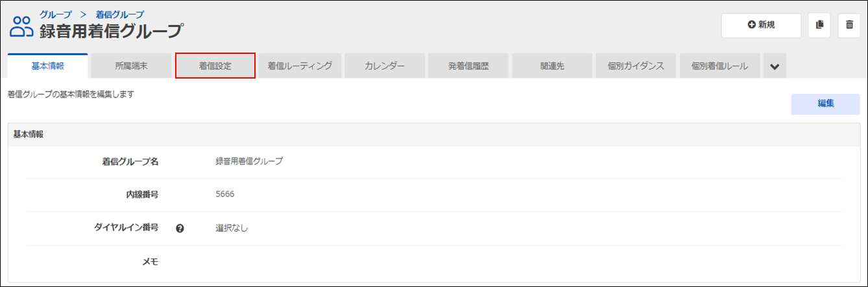Click the 編集 button
Viewport: 868px width, 287px height.
(x=825, y=104)
